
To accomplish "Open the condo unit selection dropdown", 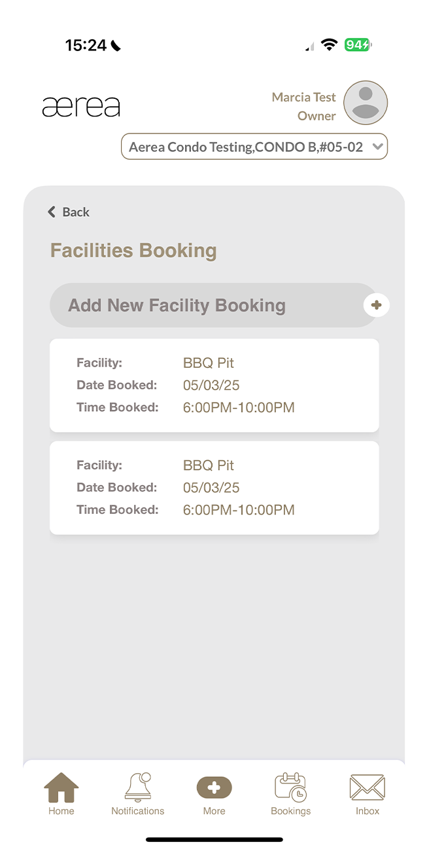I will [x=254, y=146].
